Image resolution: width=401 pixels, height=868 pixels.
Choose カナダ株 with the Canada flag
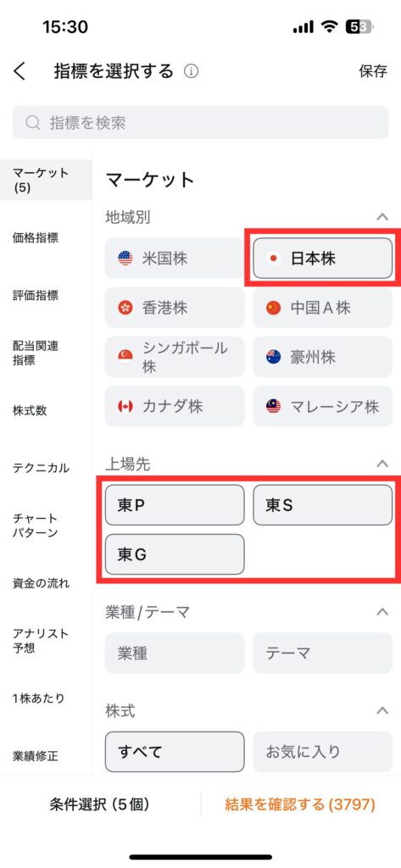[175, 406]
